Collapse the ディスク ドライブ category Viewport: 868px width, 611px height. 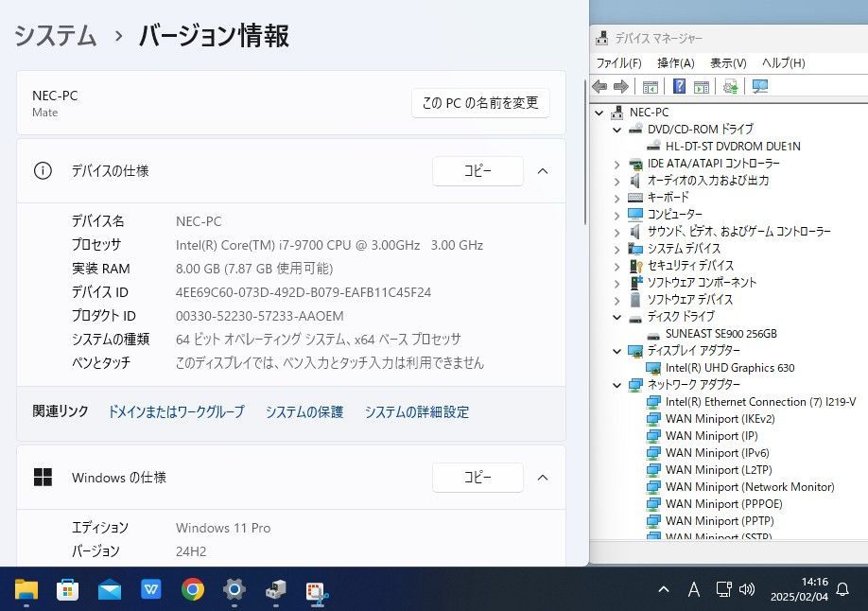[617, 318]
